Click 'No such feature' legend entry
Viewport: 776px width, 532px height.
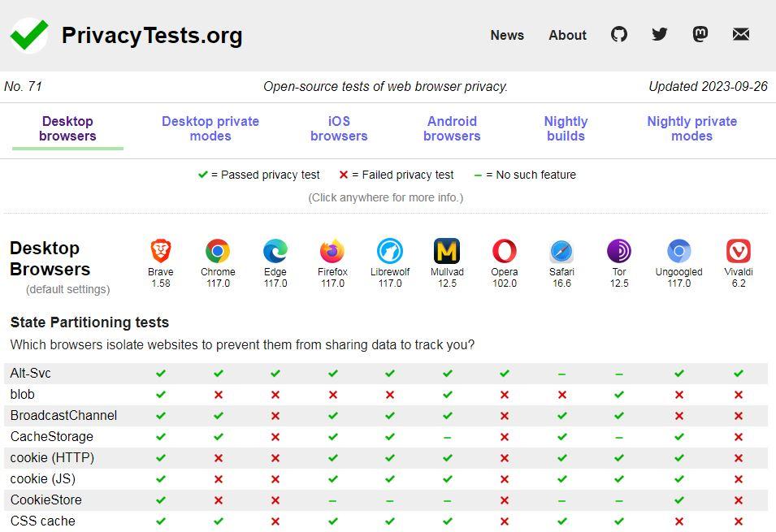tap(525, 175)
